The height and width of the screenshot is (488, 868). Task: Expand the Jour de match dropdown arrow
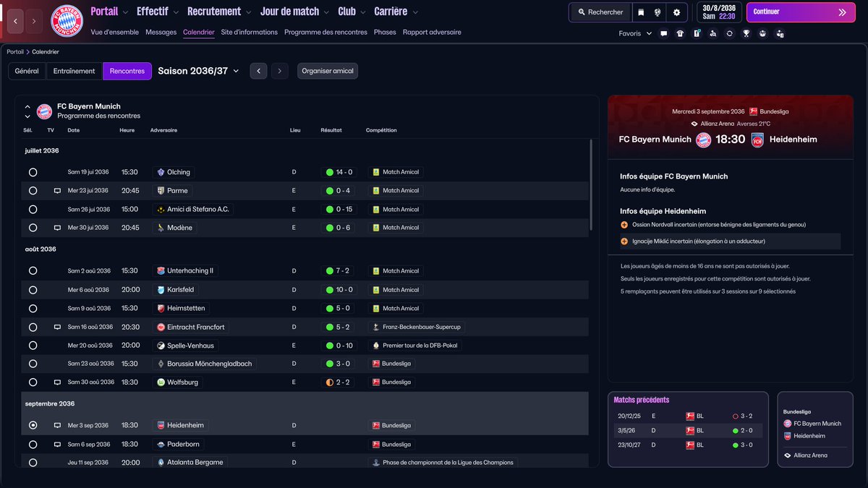click(327, 12)
